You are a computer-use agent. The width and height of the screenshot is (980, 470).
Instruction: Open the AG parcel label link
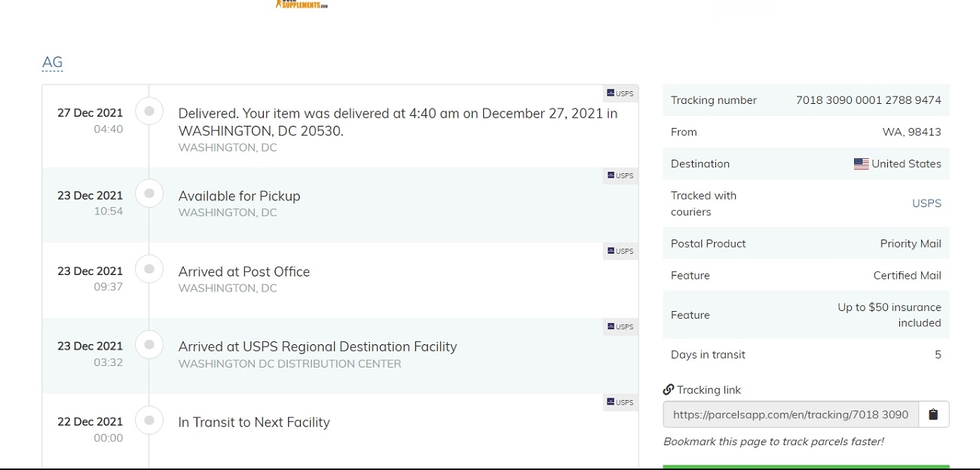[x=53, y=63]
